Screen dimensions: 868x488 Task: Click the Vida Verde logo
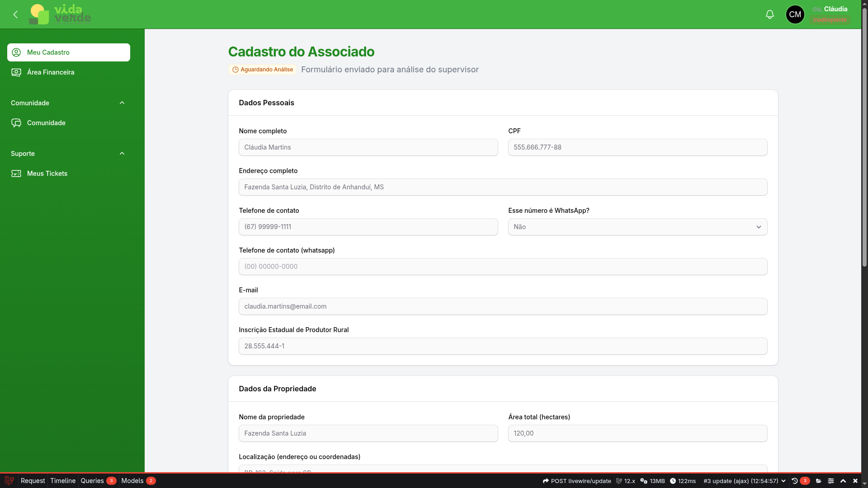coord(60,14)
